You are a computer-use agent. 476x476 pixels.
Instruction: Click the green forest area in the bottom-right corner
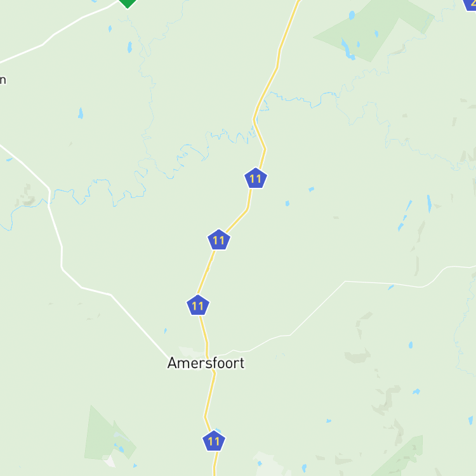tap(400, 458)
